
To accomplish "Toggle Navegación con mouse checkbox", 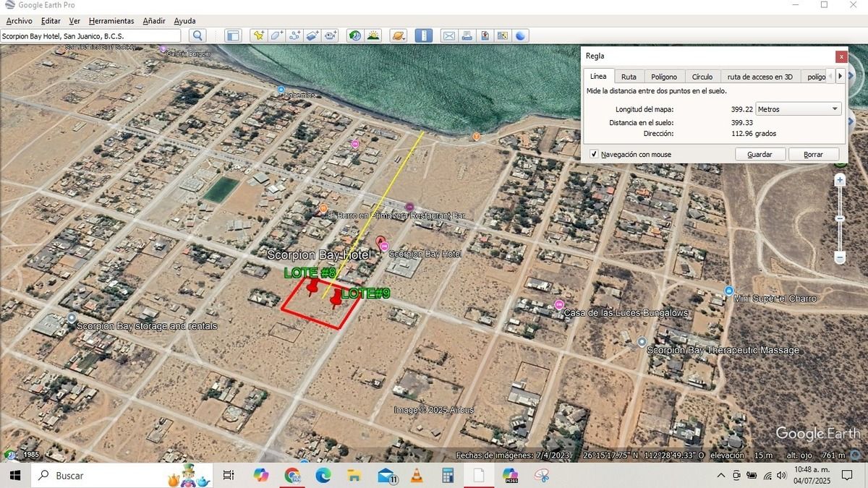I will click(x=594, y=154).
